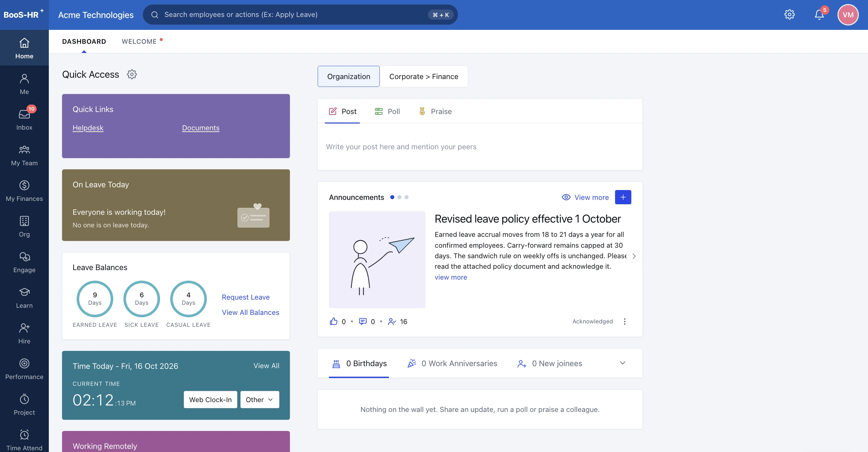This screenshot has height=452, width=868.
Task: Click the post text area
Action: pyautogui.click(x=480, y=147)
